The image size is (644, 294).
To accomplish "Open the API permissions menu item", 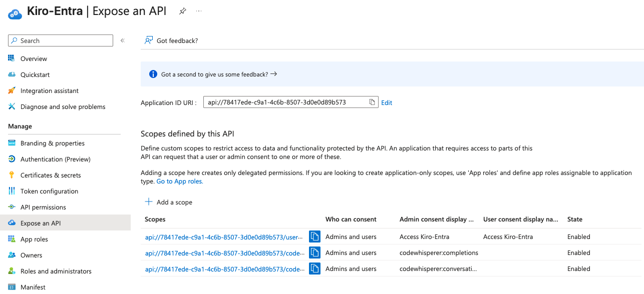I will pyautogui.click(x=43, y=207).
